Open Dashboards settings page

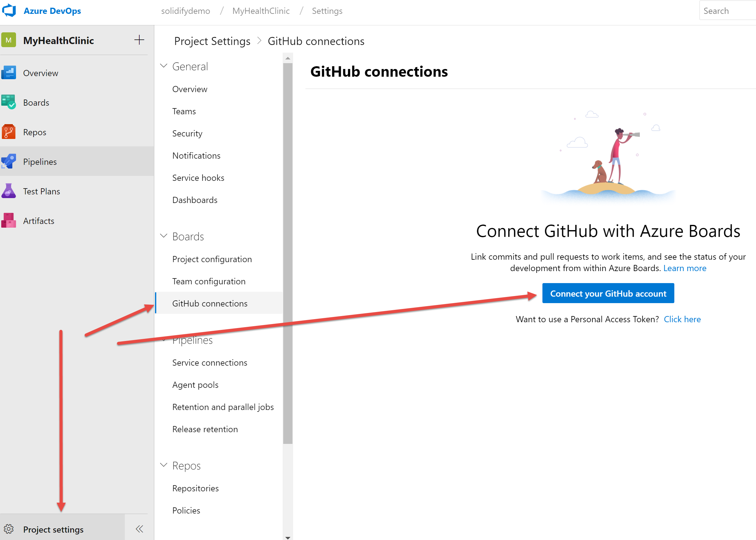[x=194, y=200]
